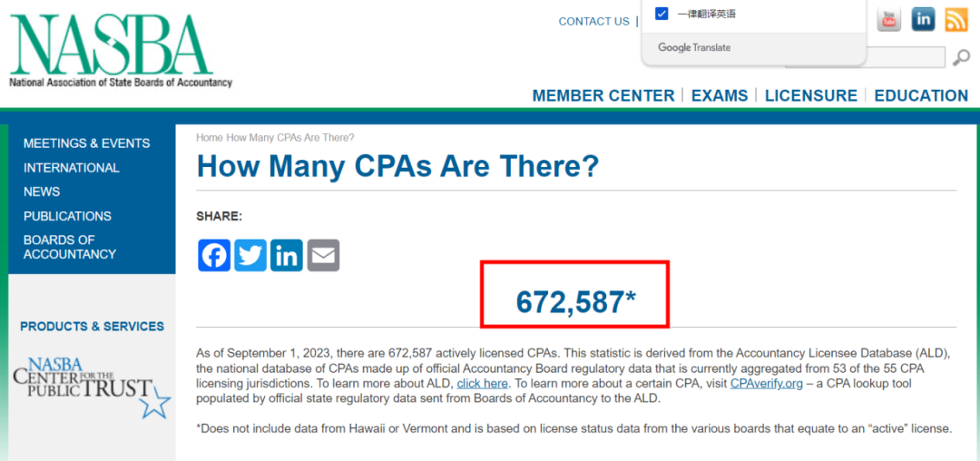Click the search magnifier icon
Image resolution: width=980 pixels, height=461 pixels.
961,58
